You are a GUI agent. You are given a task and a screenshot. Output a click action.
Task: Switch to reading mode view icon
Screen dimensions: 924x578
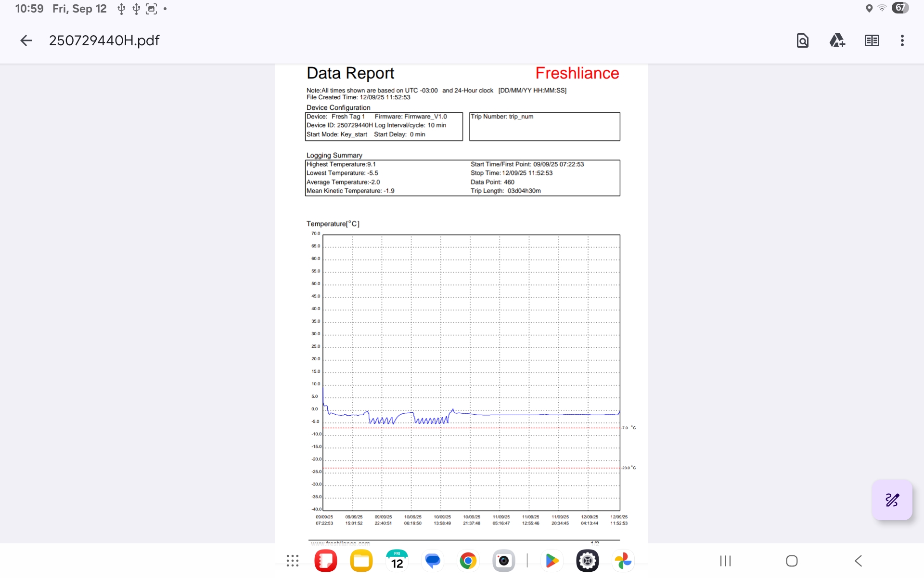tap(872, 40)
